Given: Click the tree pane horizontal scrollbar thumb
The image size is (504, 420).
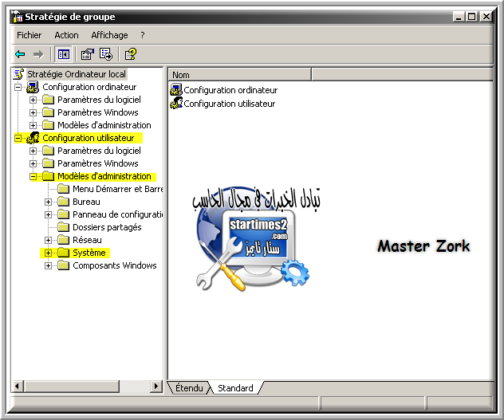Looking at the screenshot, I should pyautogui.click(x=71, y=386).
